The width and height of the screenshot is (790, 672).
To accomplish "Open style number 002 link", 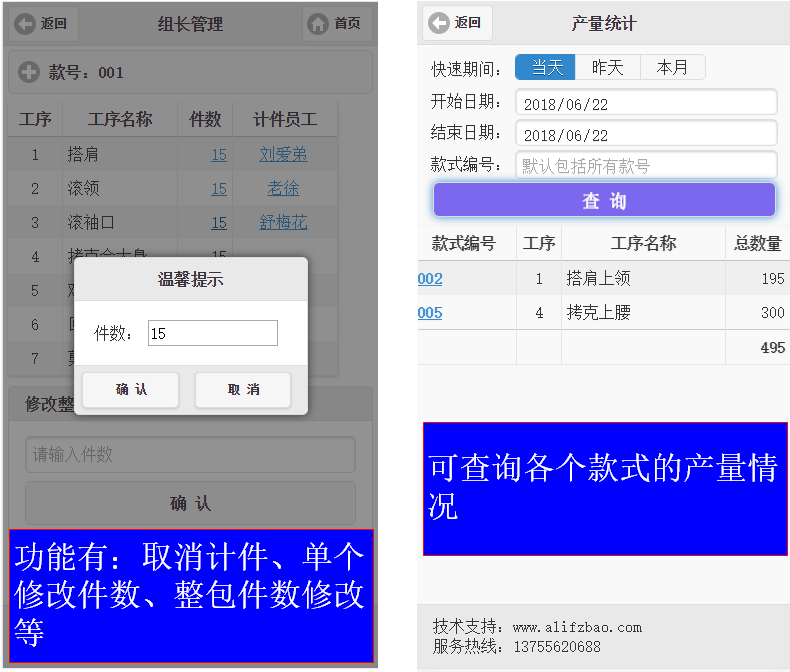I will [430, 279].
